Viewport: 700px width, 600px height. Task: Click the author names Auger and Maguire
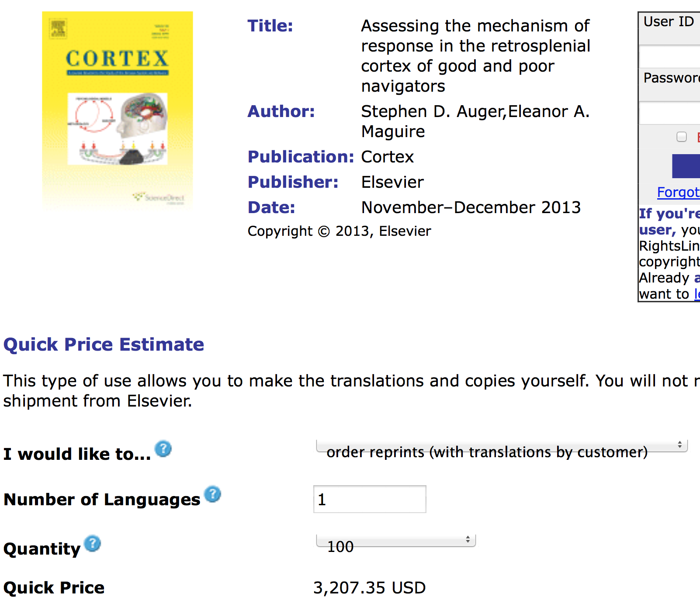[x=475, y=121]
